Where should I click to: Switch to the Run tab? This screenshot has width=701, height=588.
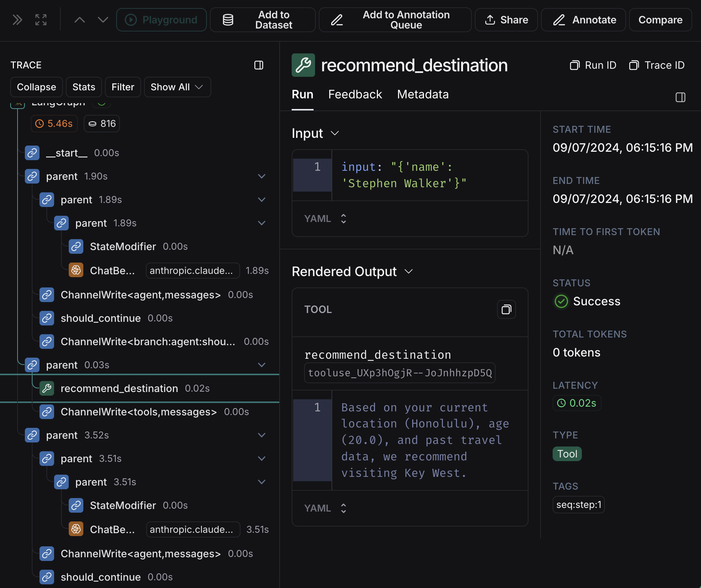click(302, 94)
